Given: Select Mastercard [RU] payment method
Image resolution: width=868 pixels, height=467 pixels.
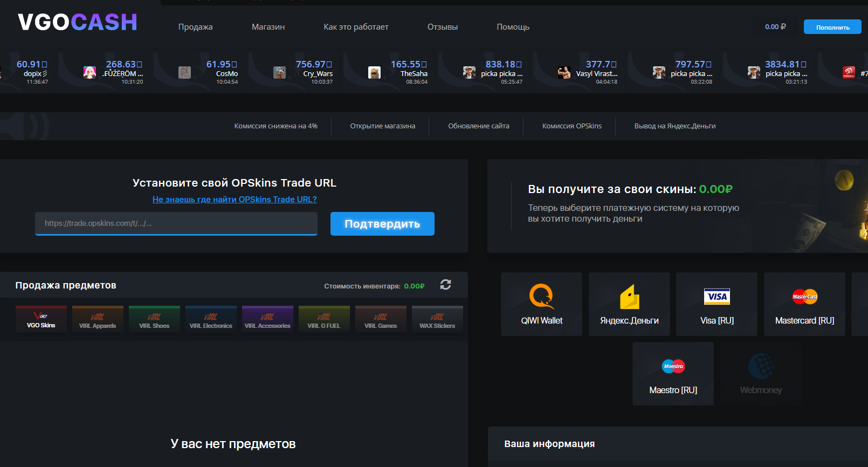Looking at the screenshot, I should 804,304.
